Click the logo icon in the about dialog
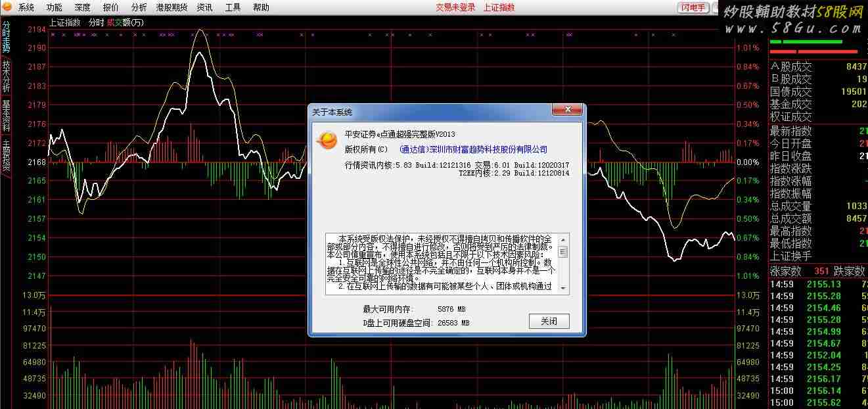Image resolution: width=868 pixels, height=409 pixels. point(326,140)
